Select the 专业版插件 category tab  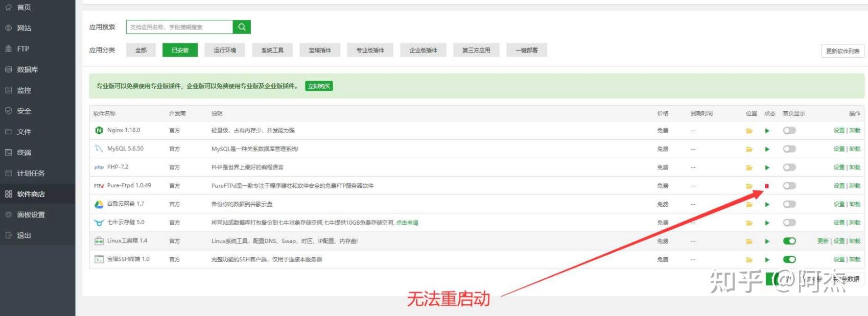point(370,50)
